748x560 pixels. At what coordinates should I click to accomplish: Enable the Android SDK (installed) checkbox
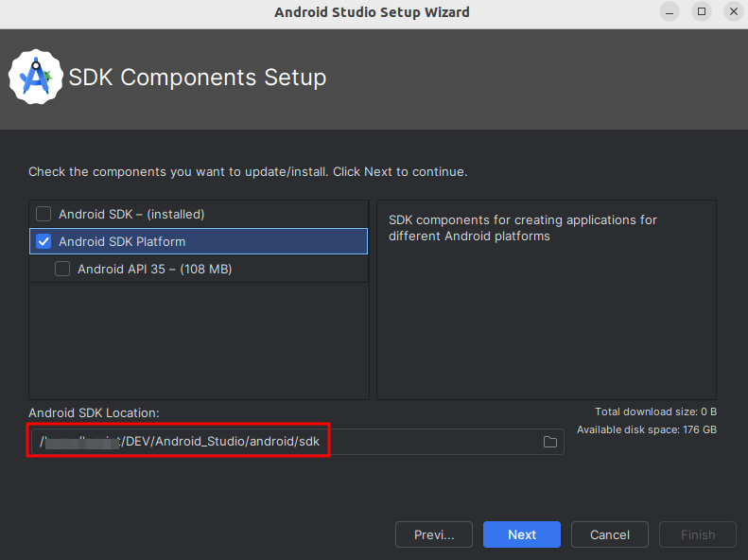43,214
